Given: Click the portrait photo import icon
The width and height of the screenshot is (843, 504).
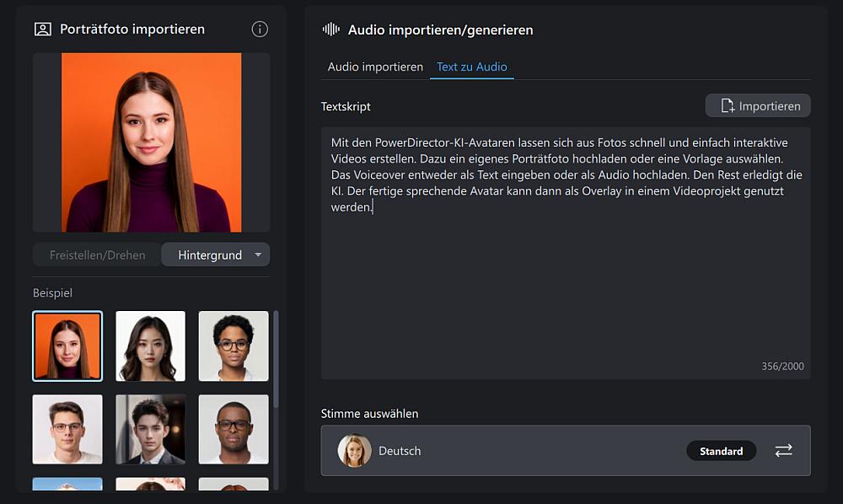Looking at the screenshot, I should tap(43, 29).
